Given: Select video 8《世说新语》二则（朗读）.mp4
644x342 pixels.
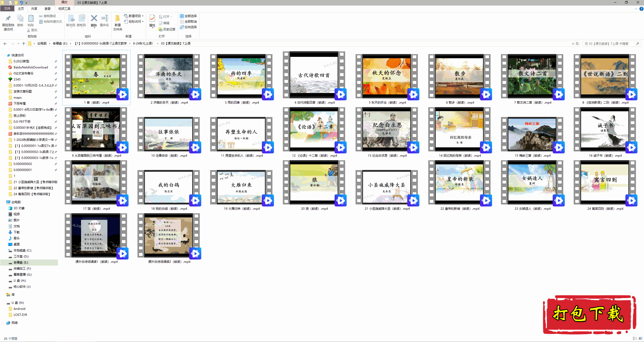Looking at the screenshot, I should [605, 78].
